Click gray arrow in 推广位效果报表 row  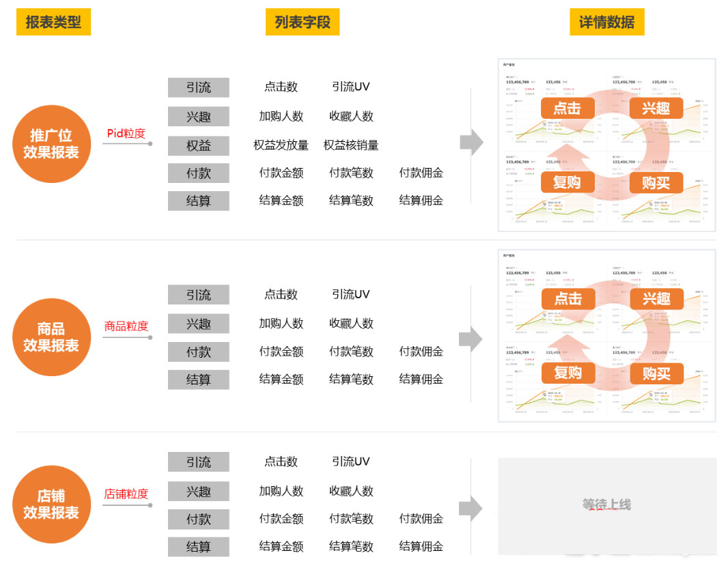471,143
